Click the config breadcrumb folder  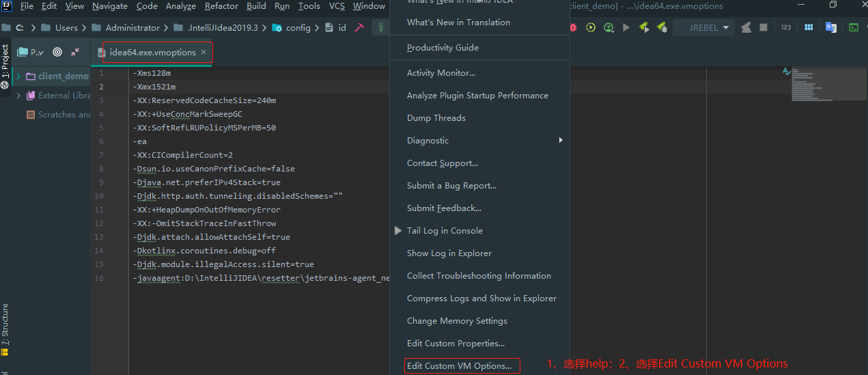pos(291,28)
